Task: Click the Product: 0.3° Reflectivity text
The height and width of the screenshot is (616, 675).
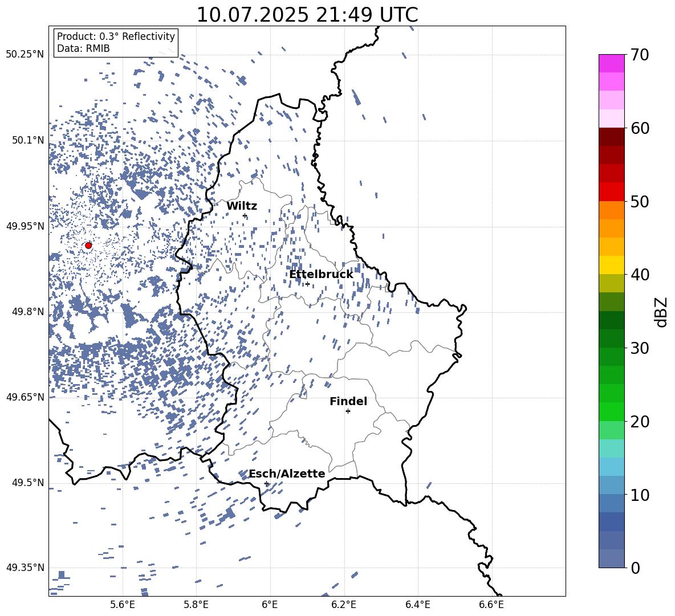Action: point(116,36)
